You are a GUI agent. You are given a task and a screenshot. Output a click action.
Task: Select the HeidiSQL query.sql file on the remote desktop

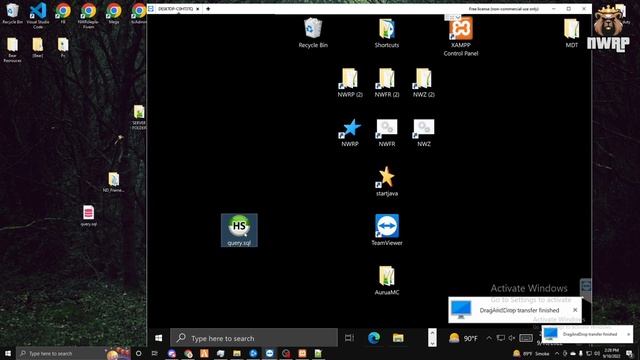click(239, 230)
